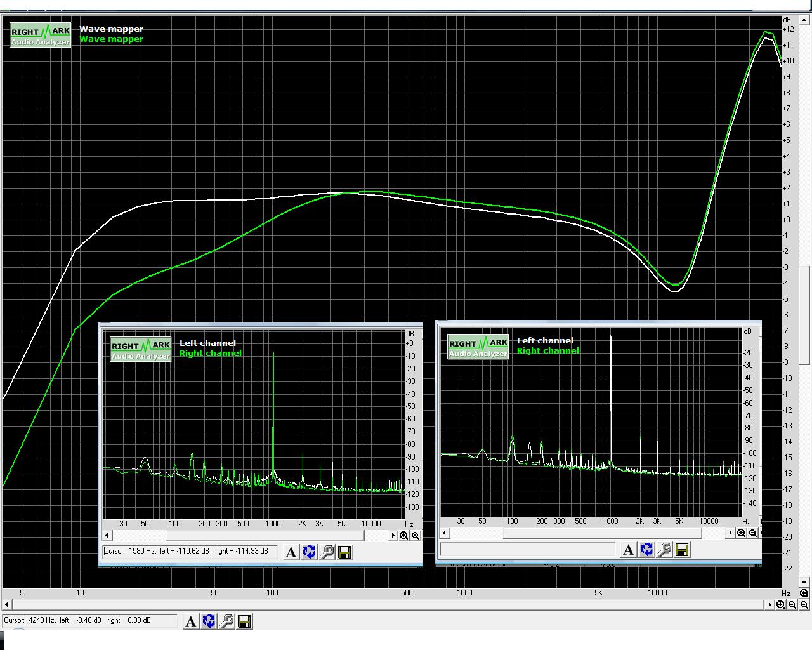Click the swap colors icon beside Cursor 1580 Hz
The width and height of the screenshot is (812, 650).
[309, 552]
